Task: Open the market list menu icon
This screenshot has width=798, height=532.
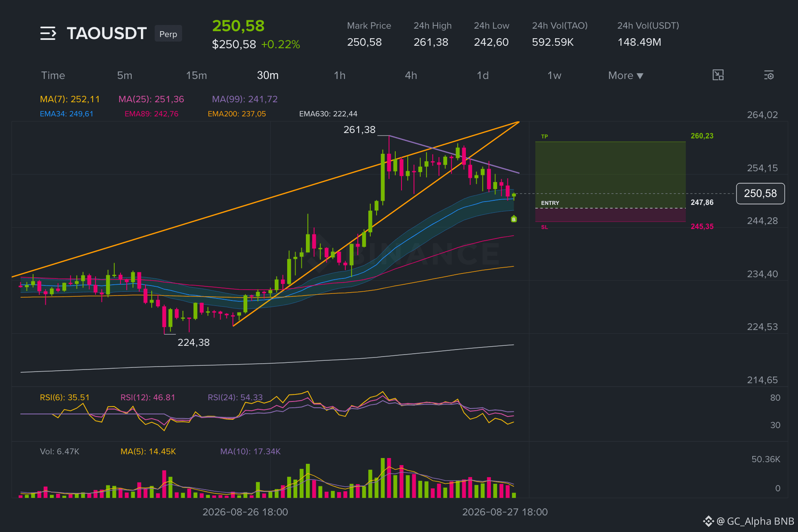Action: click(x=48, y=33)
